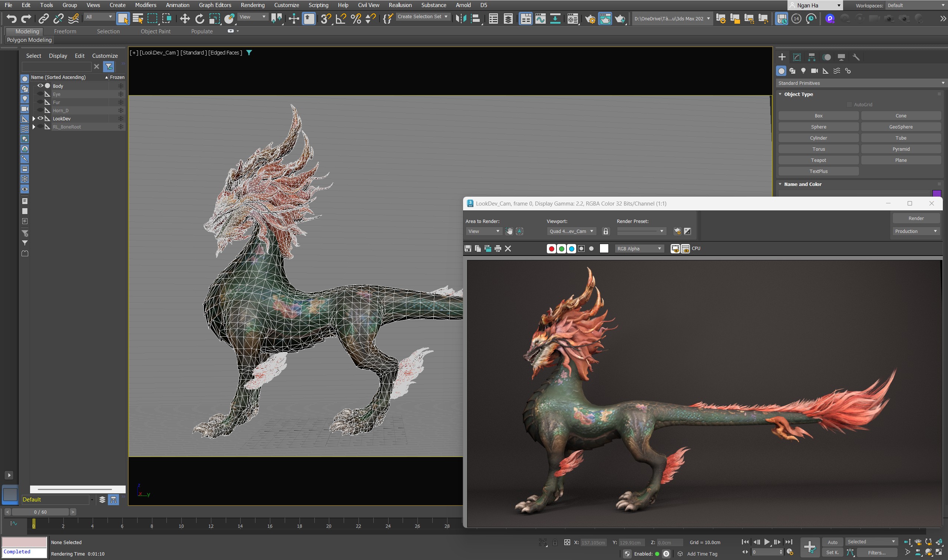
Task: Open Standard Primitives dropdown
Action: [860, 83]
